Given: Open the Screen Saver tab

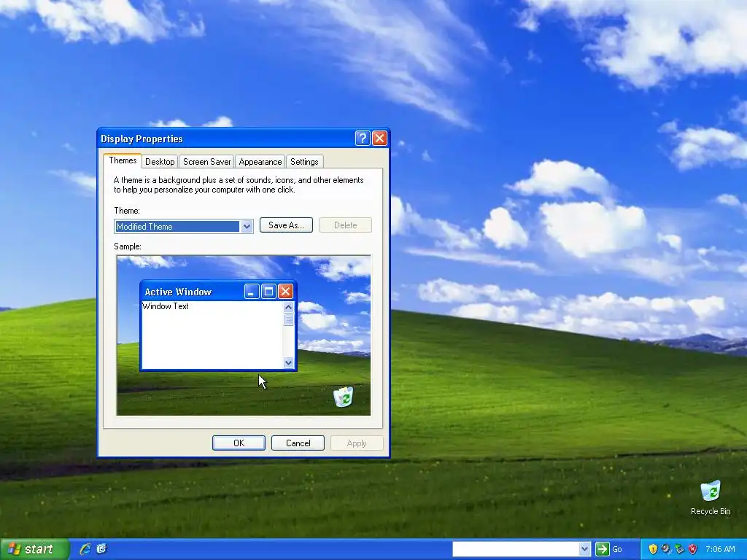Looking at the screenshot, I should click(x=206, y=162).
